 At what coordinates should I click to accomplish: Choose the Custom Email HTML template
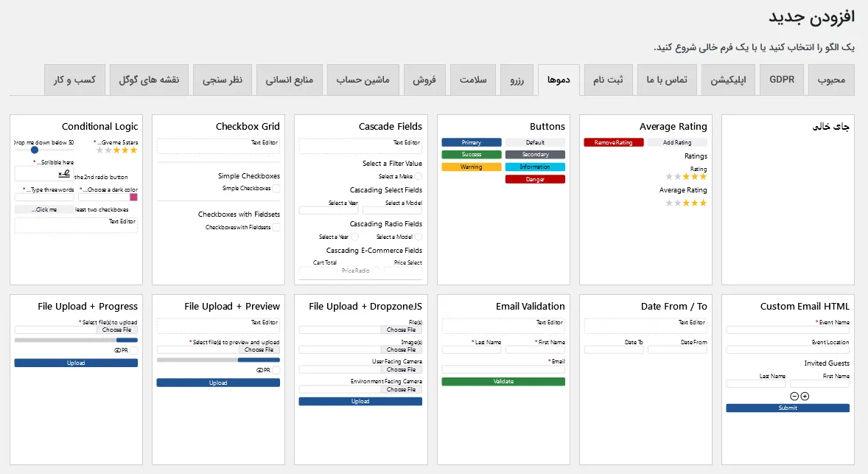788,380
